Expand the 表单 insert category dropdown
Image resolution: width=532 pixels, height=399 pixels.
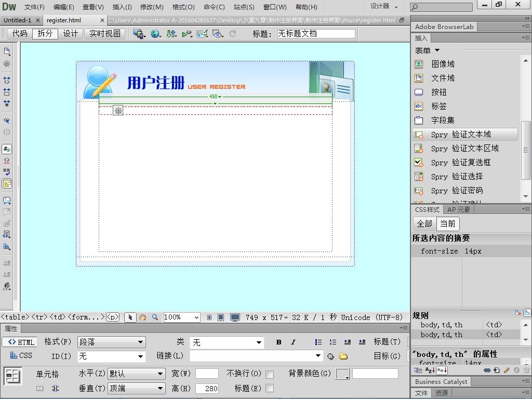[x=427, y=50]
